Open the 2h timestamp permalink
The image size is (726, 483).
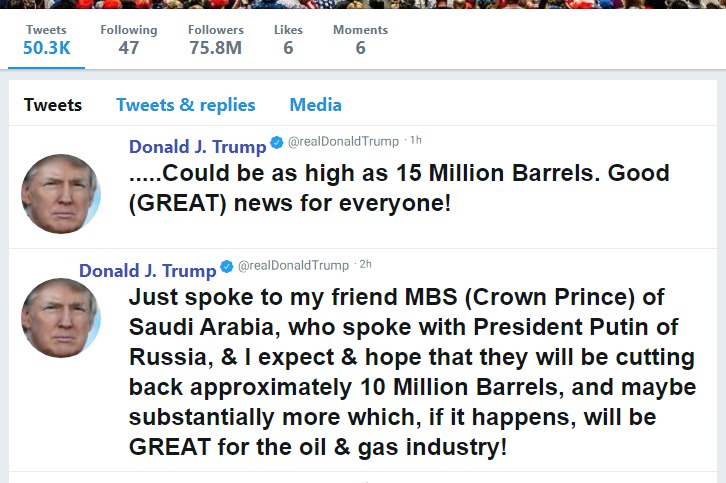366,265
